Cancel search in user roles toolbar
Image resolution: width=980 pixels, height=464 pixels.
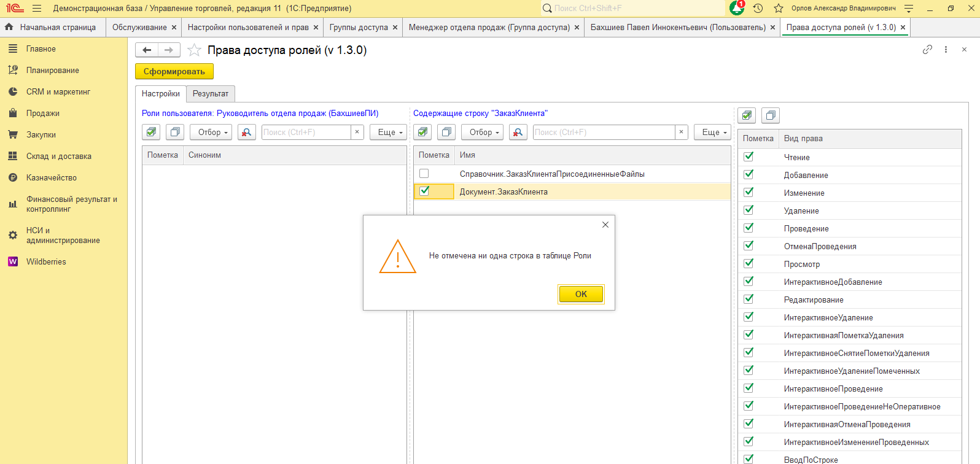247,132
